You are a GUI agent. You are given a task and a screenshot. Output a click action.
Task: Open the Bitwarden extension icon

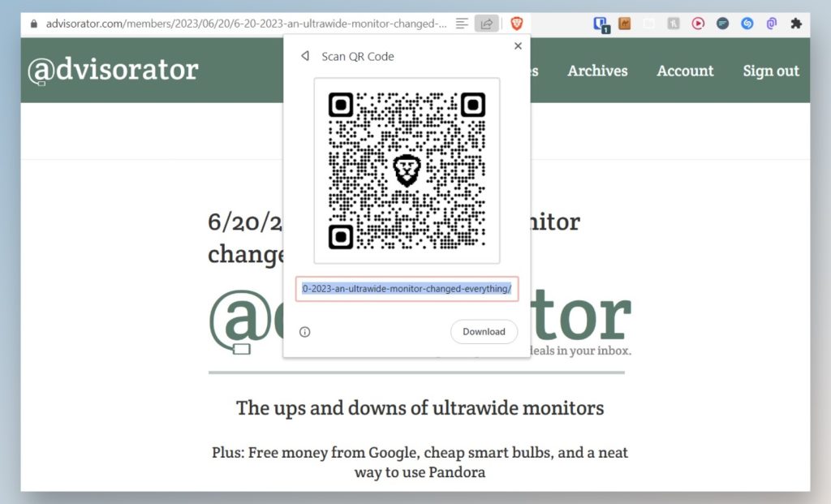601,24
